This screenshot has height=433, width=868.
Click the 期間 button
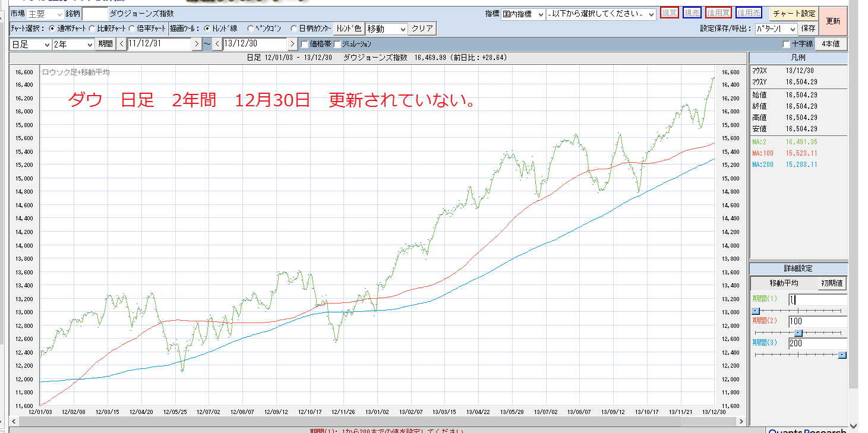105,44
